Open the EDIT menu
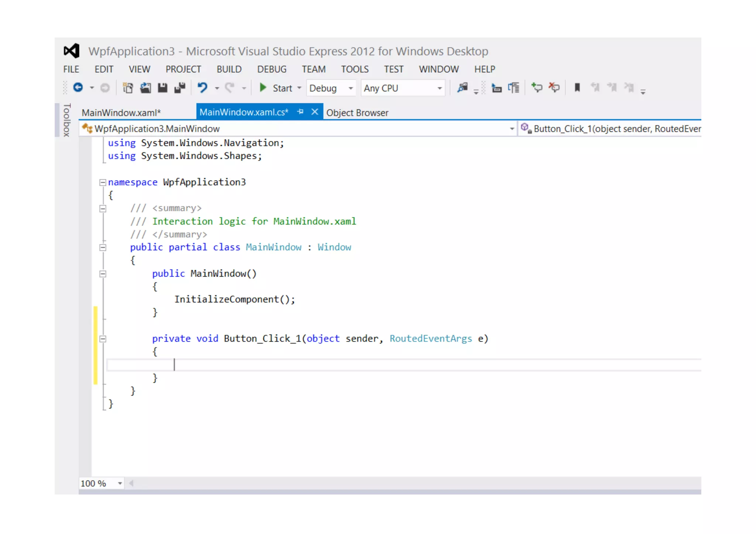 point(104,69)
